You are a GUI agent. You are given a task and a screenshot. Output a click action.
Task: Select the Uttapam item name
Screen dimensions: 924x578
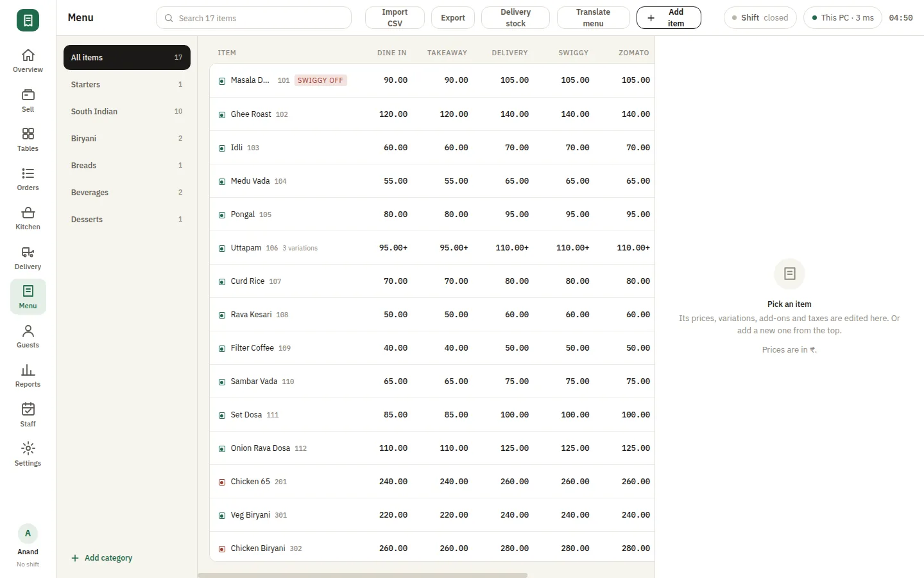pyautogui.click(x=246, y=248)
